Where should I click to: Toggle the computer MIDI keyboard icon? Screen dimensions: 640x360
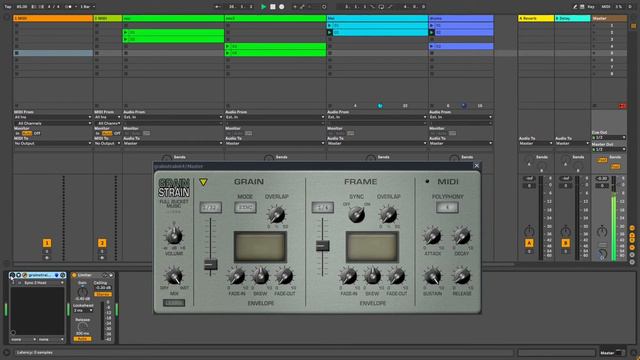[582, 7]
